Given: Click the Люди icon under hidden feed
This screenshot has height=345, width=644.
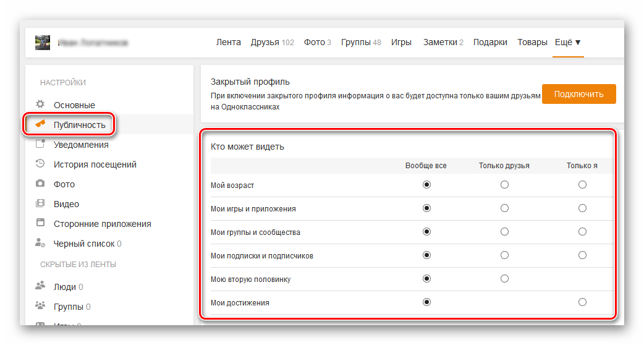Looking at the screenshot, I should [40, 286].
